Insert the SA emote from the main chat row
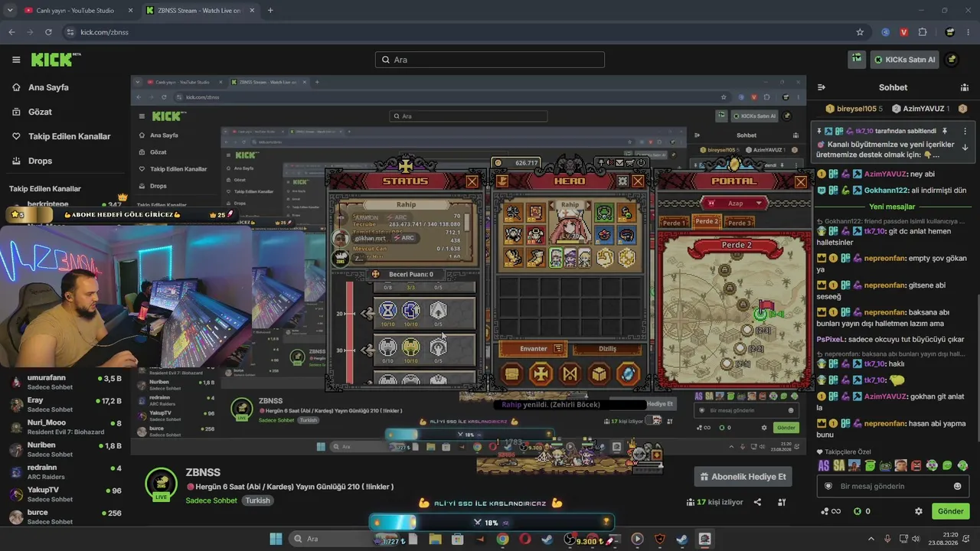 [839, 465]
